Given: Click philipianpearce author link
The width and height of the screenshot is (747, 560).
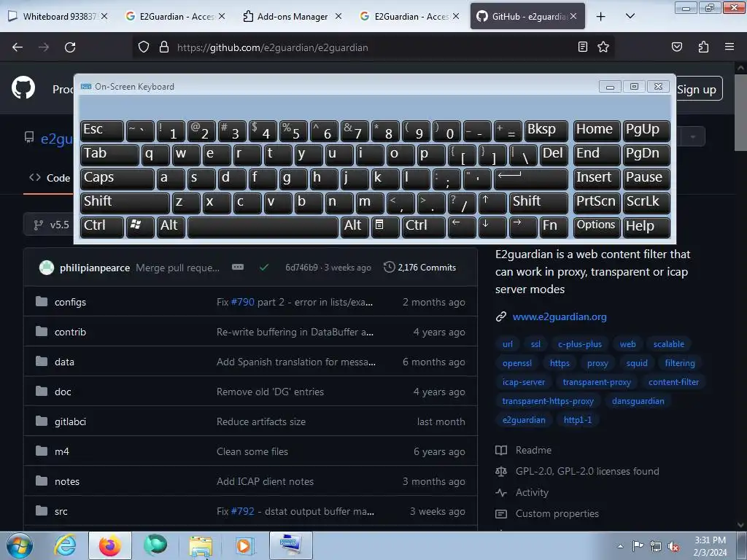Looking at the screenshot, I should pos(95,268).
